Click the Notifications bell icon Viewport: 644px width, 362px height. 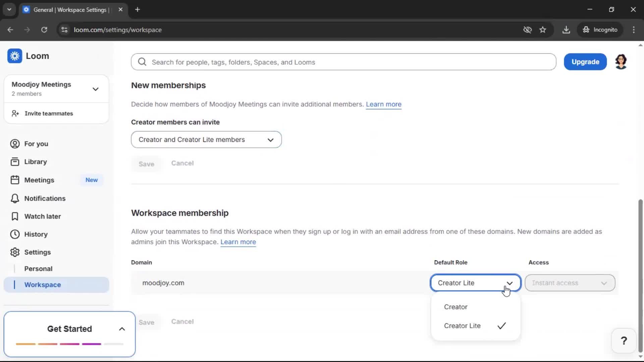click(x=15, y=198)
